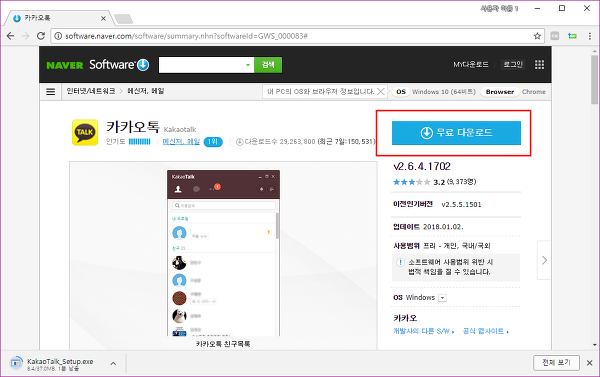The image size is (600, 377).
Task: Open a new tab
Action: (x=123, y=18)
